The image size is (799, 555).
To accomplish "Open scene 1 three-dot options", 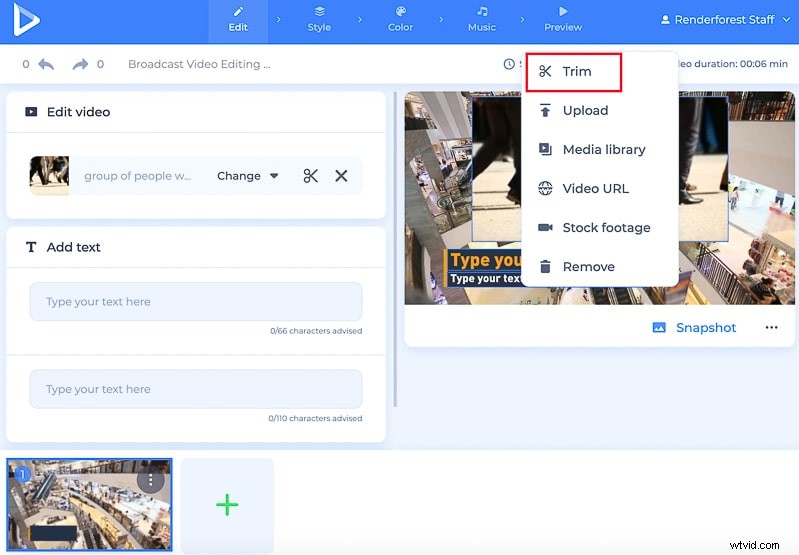I will coord(150,480).
